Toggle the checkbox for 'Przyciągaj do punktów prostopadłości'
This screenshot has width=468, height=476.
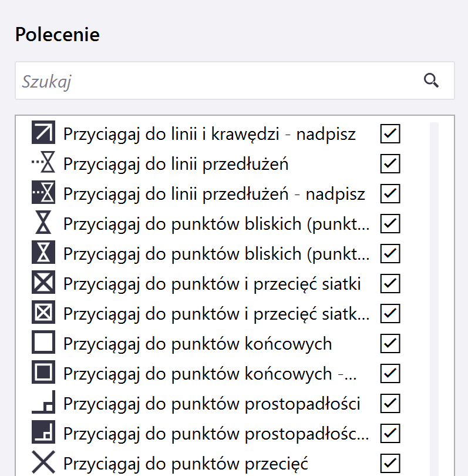click(390, 404)
